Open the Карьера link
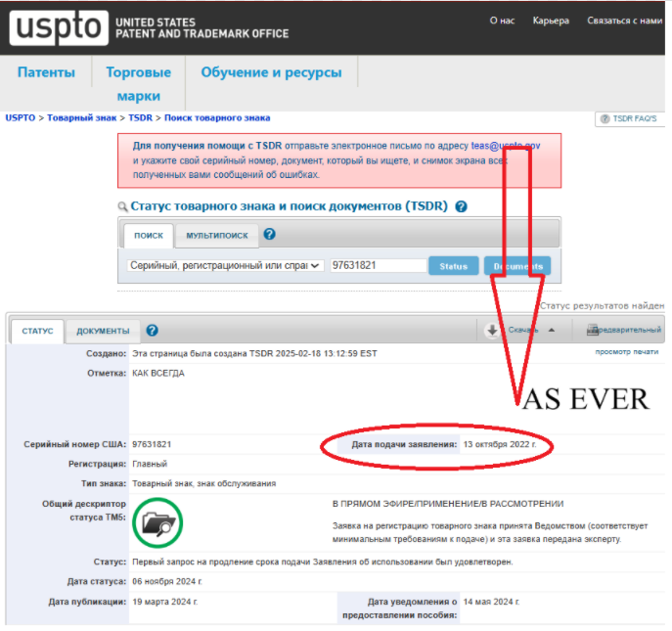Viewport: 672px width, 631px height. click(x=551, y=21)
